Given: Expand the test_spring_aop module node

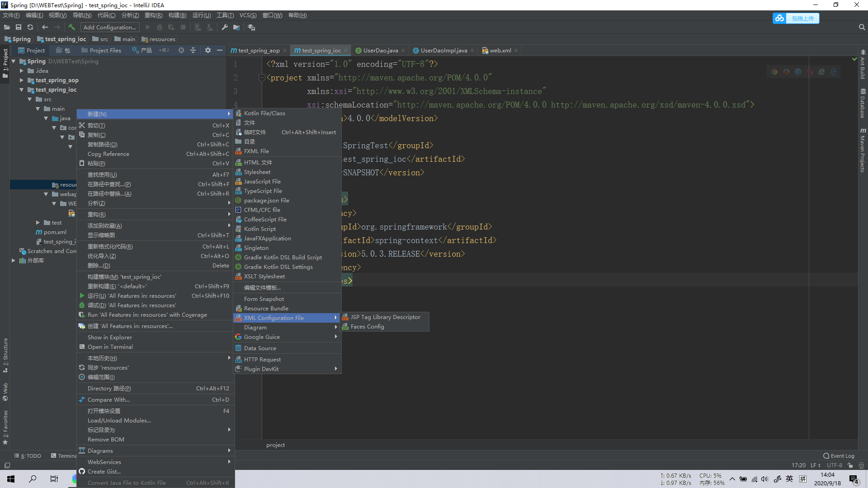Looking at the screenshot, I should (x=21, y=80).
